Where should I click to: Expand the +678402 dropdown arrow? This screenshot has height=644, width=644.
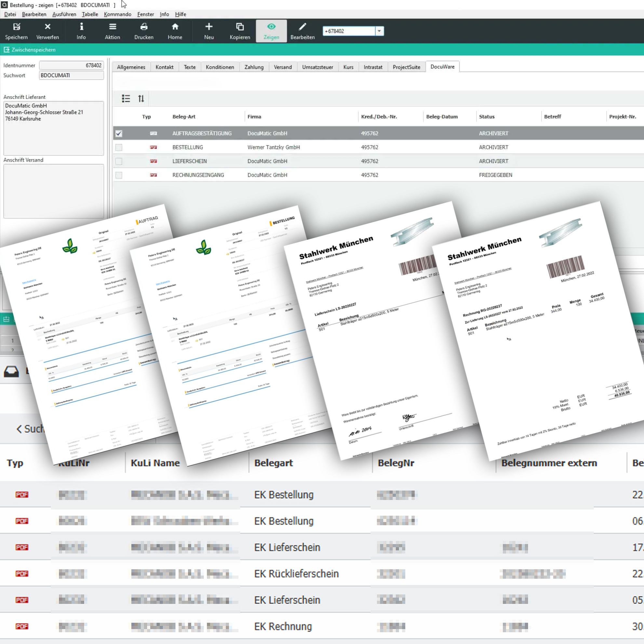(379, 31)
